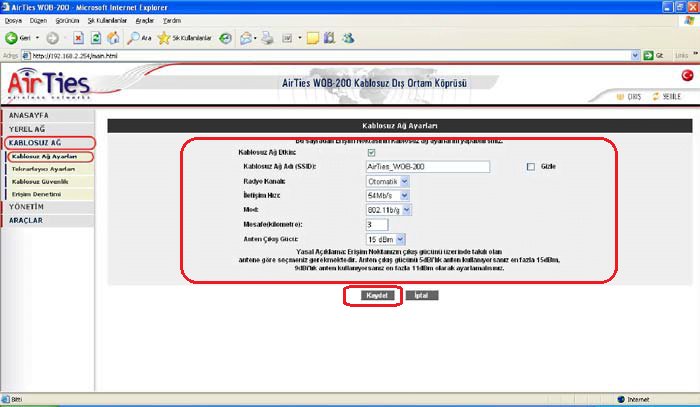The height and width of the screenshot is (407, 700).
Task: Click the Research book toolbar icon
Action: tap(329, 38)
